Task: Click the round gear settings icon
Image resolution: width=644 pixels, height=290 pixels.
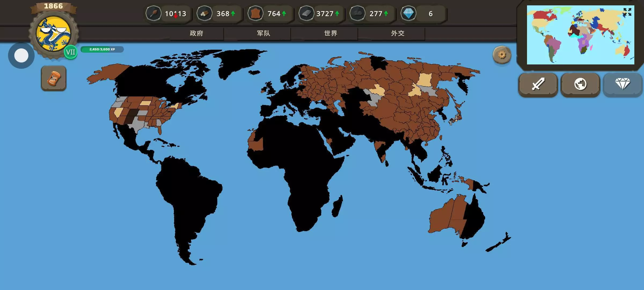Action: tap(502, 55)
